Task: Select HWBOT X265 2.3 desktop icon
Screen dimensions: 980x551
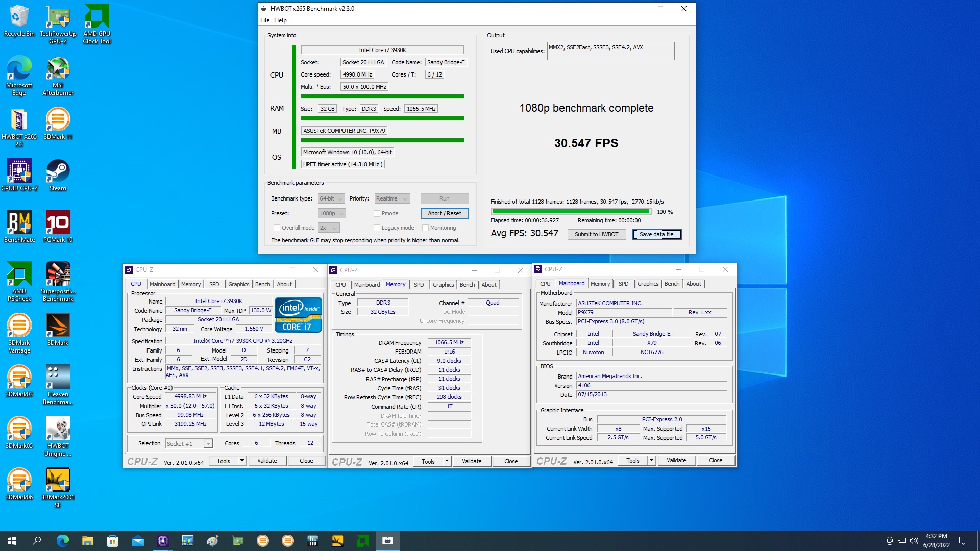Action: coord(19,127)
